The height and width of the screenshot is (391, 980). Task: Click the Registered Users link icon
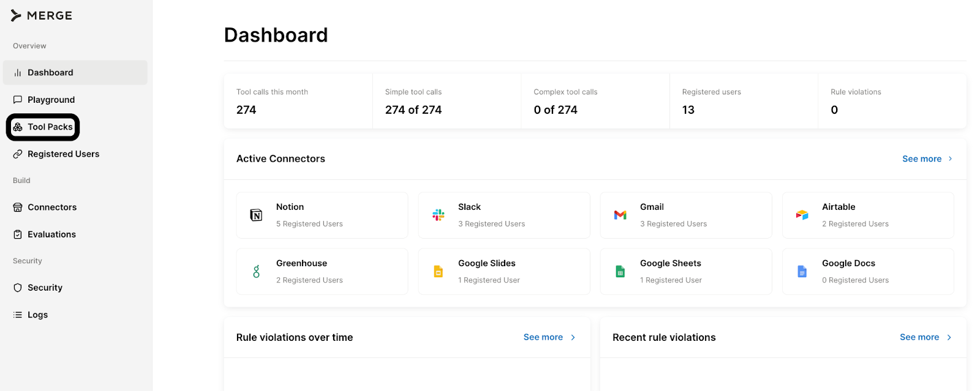point(18,154)
